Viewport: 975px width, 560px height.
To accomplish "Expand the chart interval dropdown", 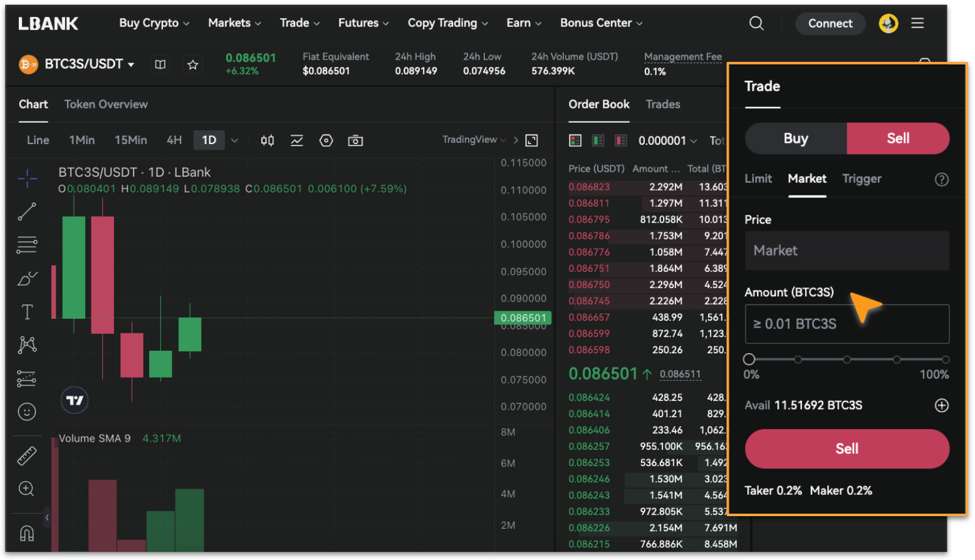I will point(234,140).
